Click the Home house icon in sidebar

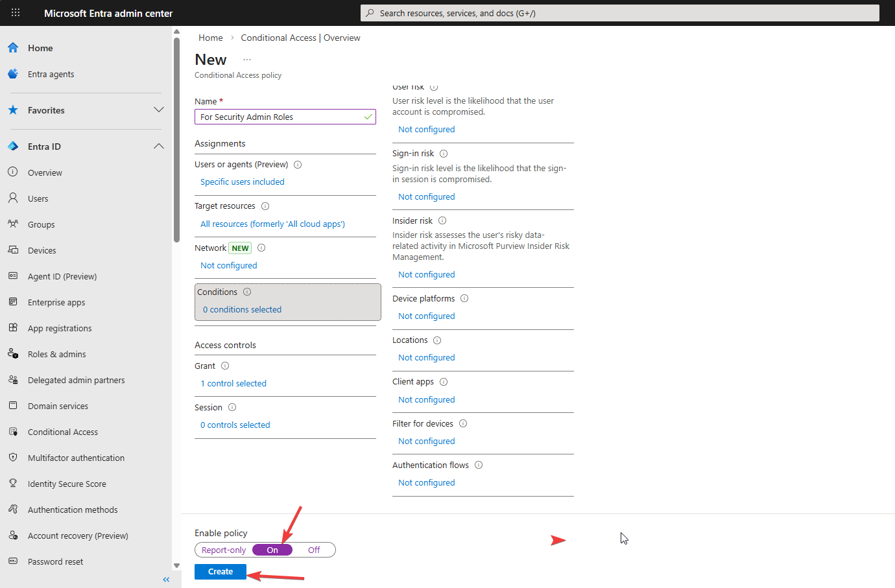[x=13, y=47]
